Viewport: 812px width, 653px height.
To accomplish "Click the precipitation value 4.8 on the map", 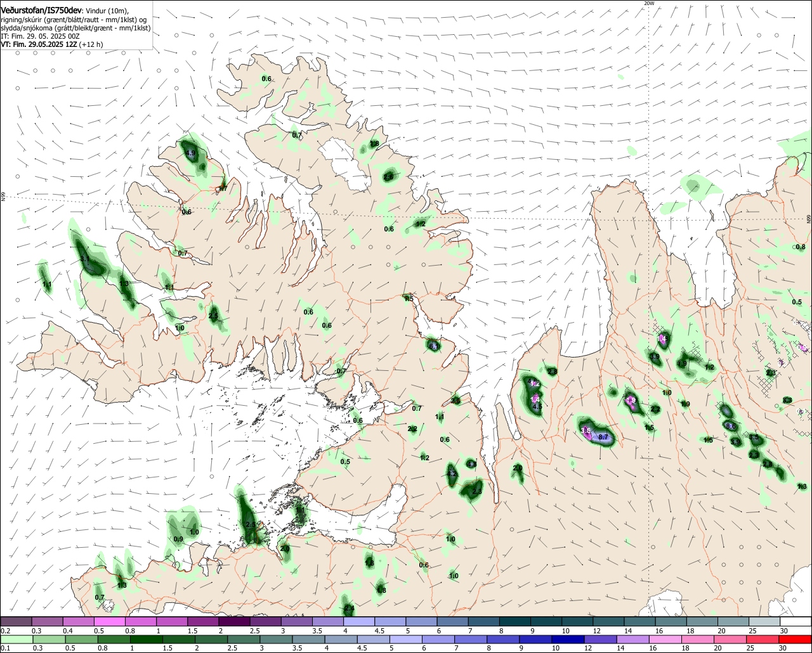I will [471, 464].
